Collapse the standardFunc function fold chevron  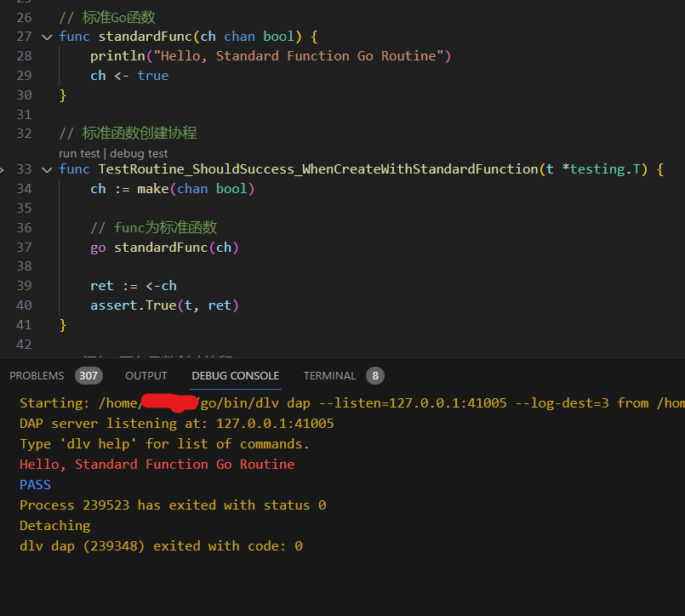[x=47, y=37]
